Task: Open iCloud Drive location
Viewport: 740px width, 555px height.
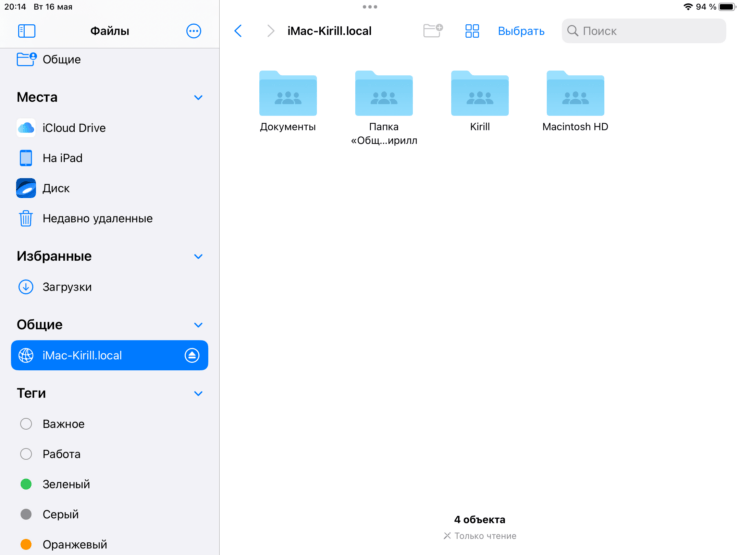Action: [x=73, y=128]
